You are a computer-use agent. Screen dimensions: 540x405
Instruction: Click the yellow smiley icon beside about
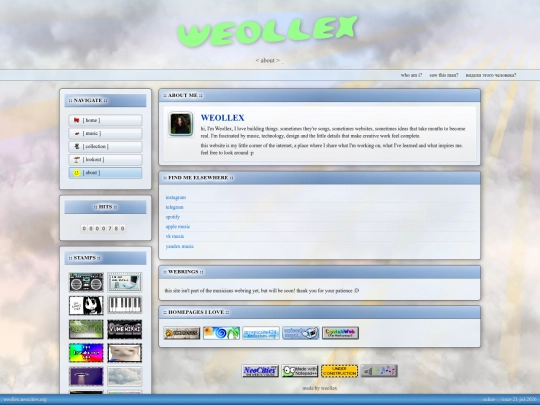click(76, 173)
